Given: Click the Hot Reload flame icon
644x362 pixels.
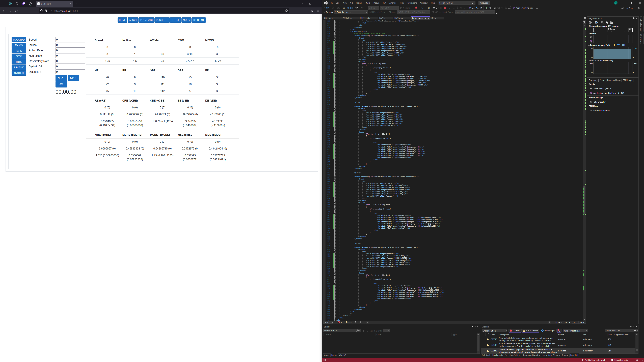Looking at the screenshot, I should click(416, 8).
